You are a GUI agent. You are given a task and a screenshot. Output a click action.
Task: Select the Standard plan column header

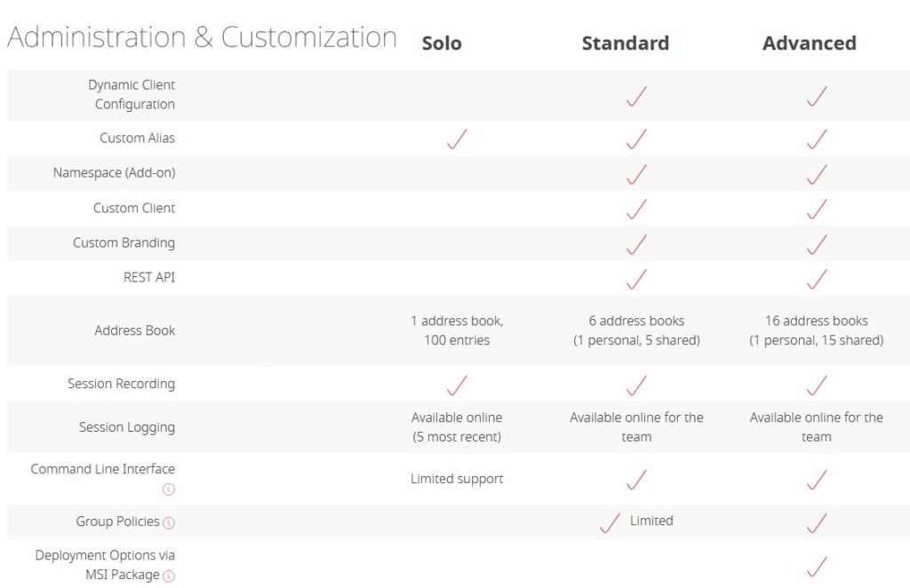[x=625, y=43]
